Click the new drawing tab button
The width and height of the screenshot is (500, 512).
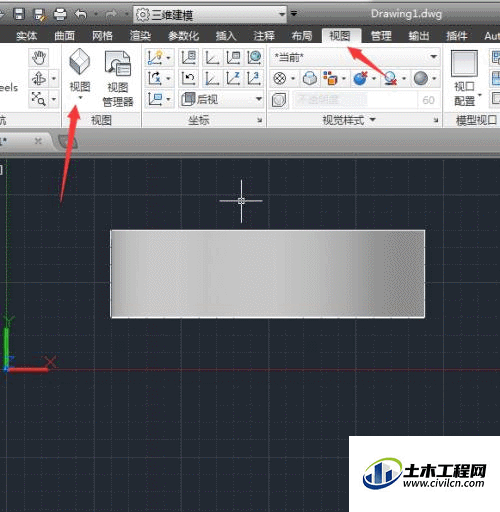(x=68, y=142)
